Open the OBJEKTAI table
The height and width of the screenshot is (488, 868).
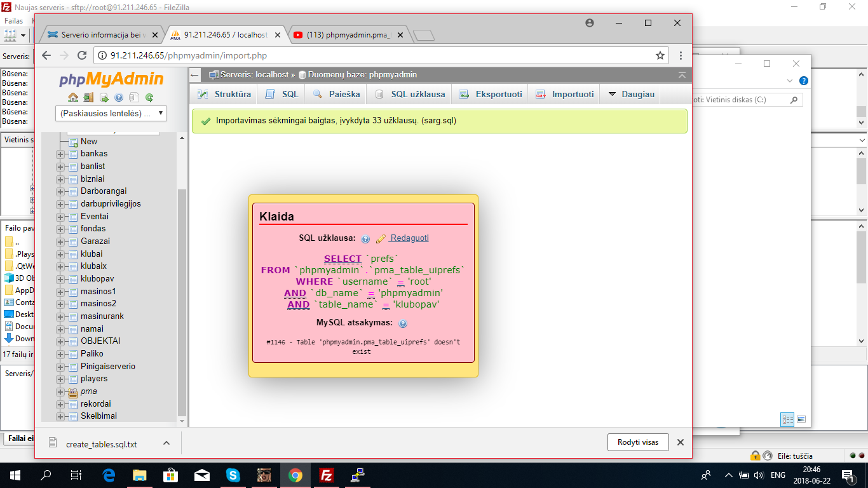coord(100,341)
